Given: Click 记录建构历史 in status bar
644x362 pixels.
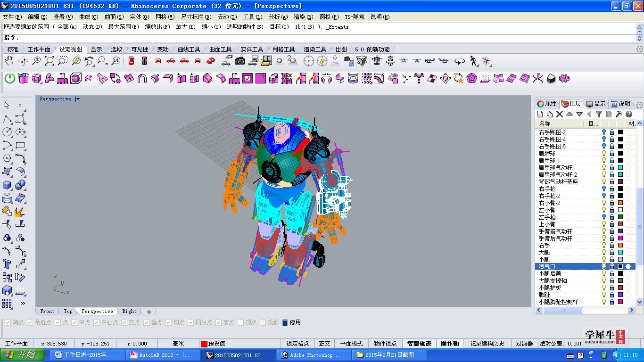Looking at the screenshot, I should tap(487, 344).
